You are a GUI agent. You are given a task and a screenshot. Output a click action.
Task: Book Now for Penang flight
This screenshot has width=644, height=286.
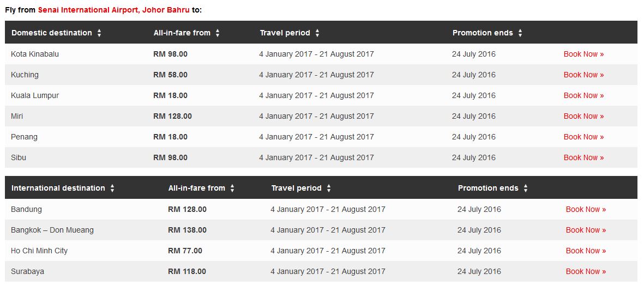pos(583,137)
